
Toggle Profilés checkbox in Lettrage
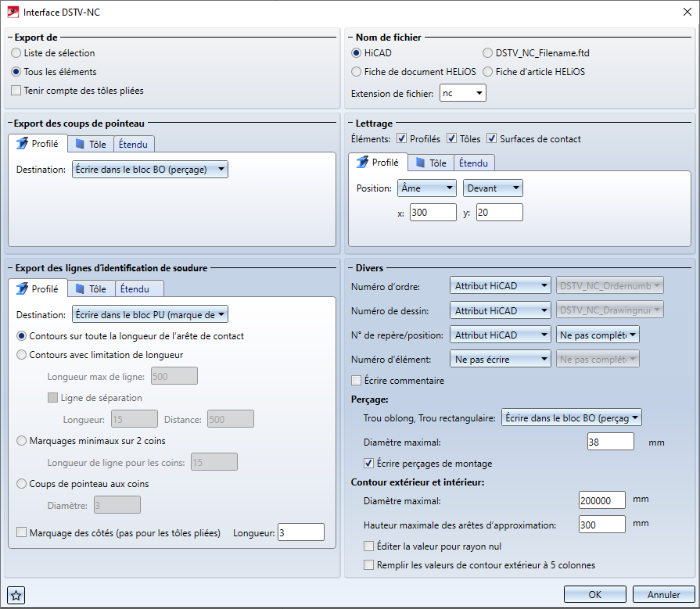(402, 138)
